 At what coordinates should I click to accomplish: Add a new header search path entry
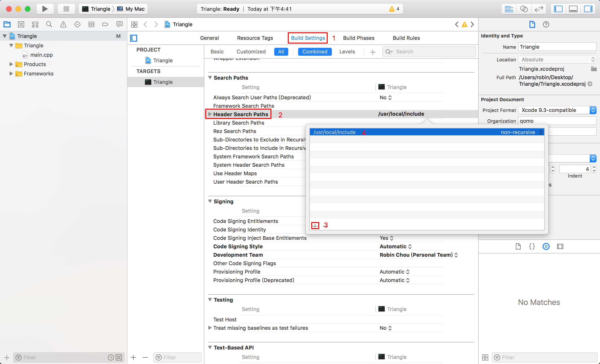315,226
